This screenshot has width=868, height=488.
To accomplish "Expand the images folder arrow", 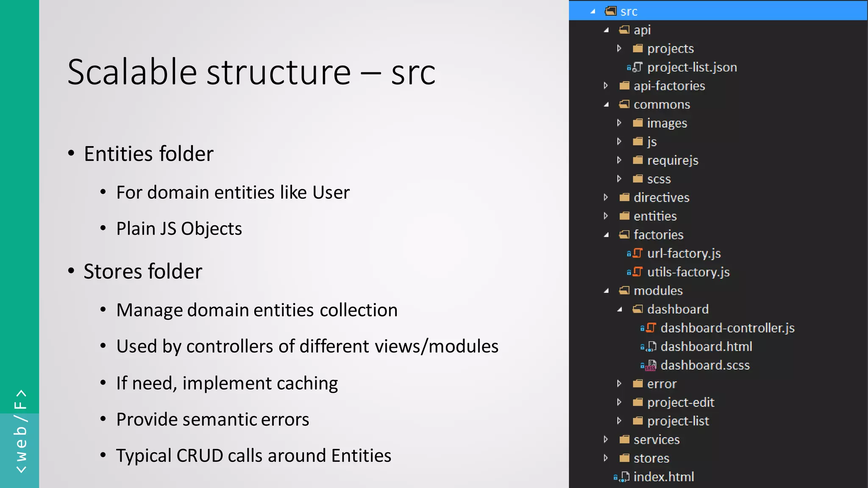I will tap(619, 123).
